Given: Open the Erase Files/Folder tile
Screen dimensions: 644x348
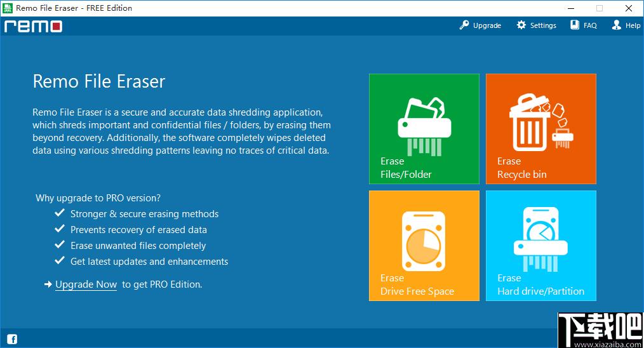Looking at the screenshot, I should click(424, 129).
